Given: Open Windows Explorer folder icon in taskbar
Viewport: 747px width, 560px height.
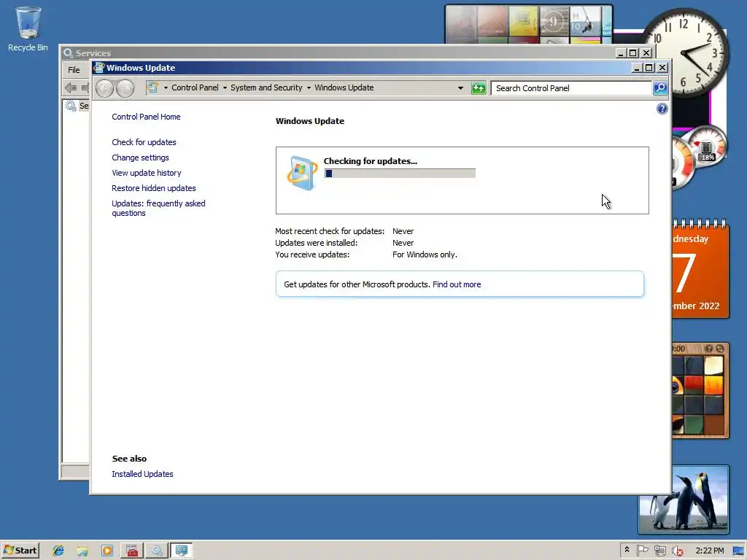Looking at the screenshot, I should [82, 551].
